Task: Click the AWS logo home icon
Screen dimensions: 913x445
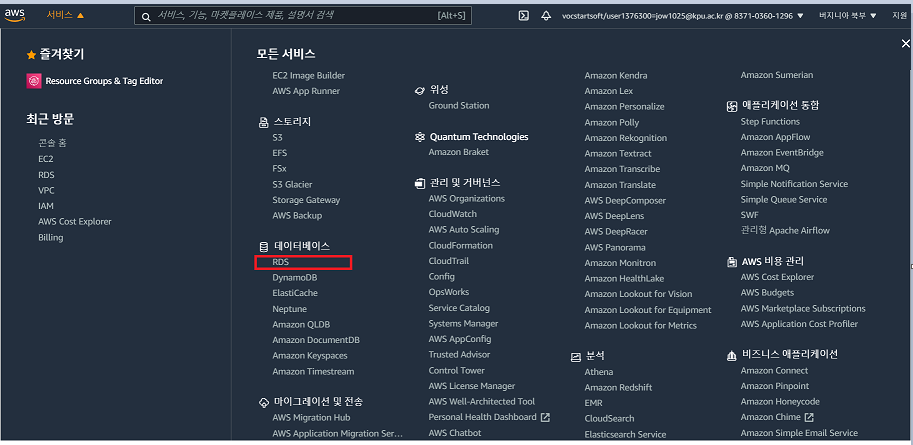Action: click(x=15, y=15)
